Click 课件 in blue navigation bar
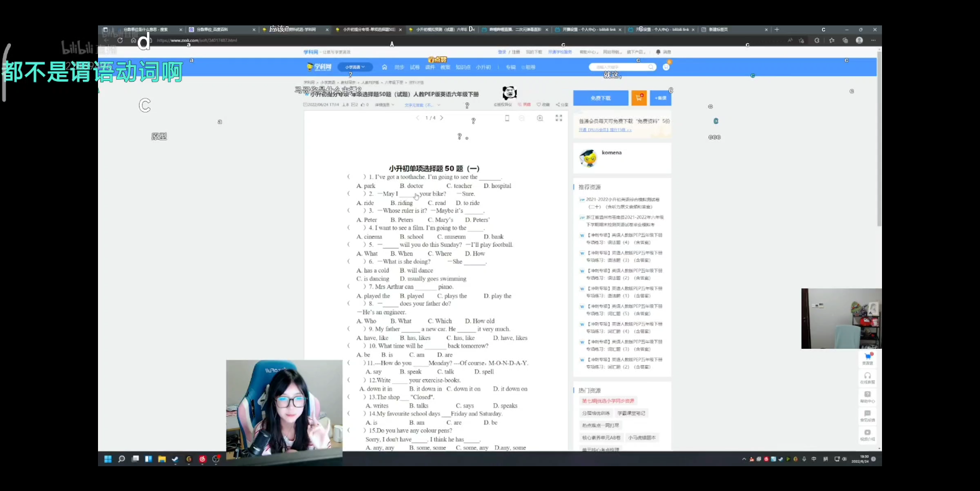Image resolution: width=980 pixels, height=491 pixels. (430, 67)
